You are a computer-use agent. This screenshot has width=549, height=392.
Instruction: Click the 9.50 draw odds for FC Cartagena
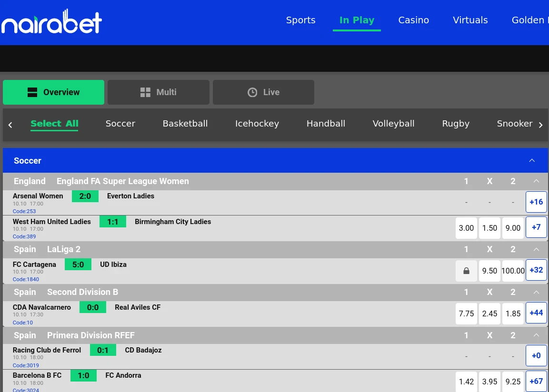[489, 271]
